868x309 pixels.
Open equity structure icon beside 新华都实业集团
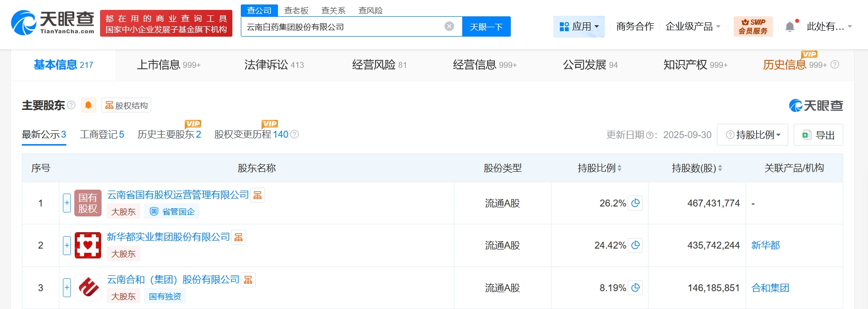tap(239, 238)
